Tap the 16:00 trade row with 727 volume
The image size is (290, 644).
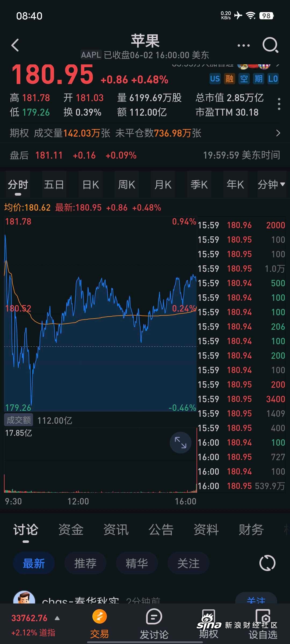[241, 457]
